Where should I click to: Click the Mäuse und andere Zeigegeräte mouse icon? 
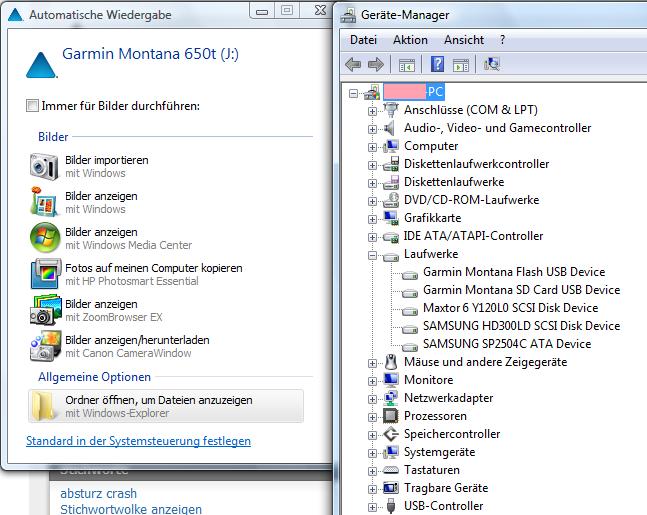point(391,362)
